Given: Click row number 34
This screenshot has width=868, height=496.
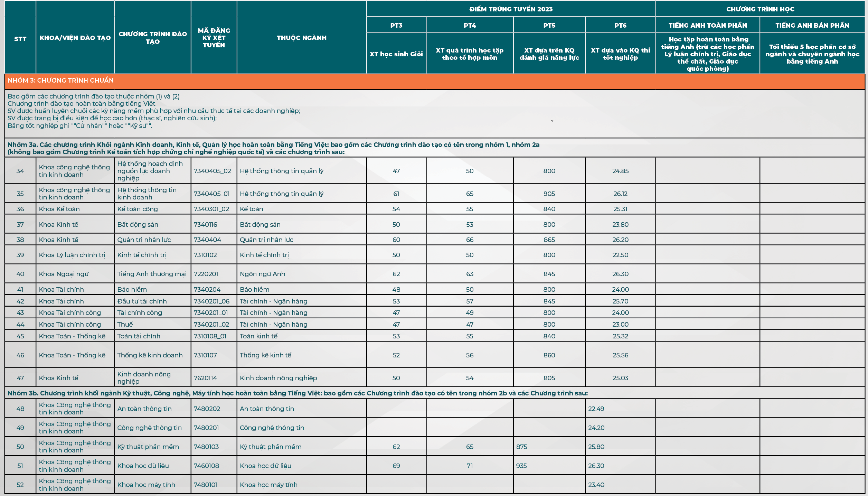Looking at the screenshot, I should tap(20, 171).
